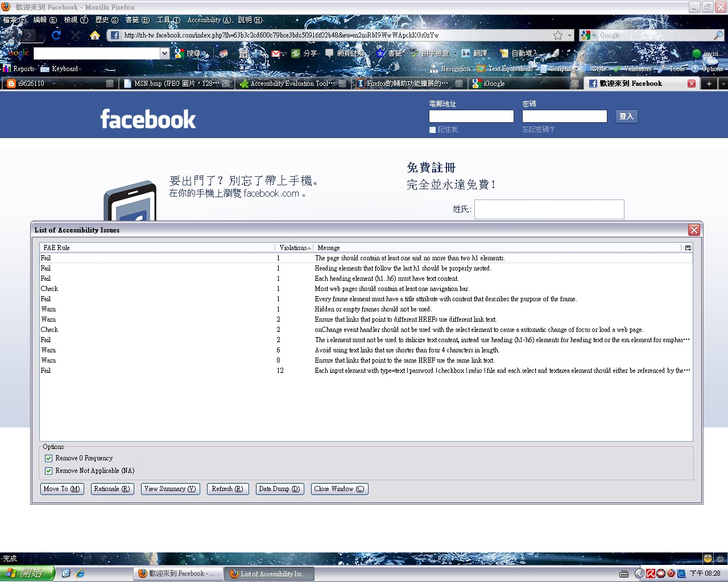Bookmark this page with the star icon
Screen dimensions: 728x582
(558, 35)
